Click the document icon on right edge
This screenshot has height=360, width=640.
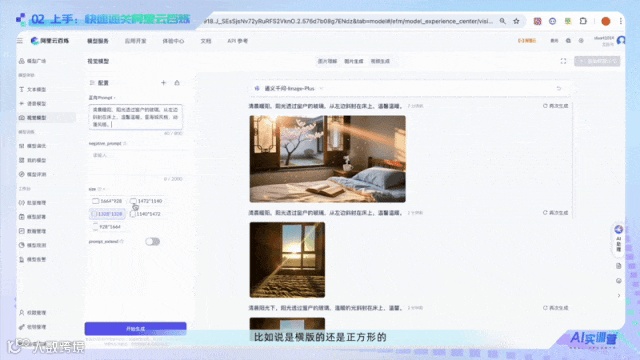pos(619,266)
